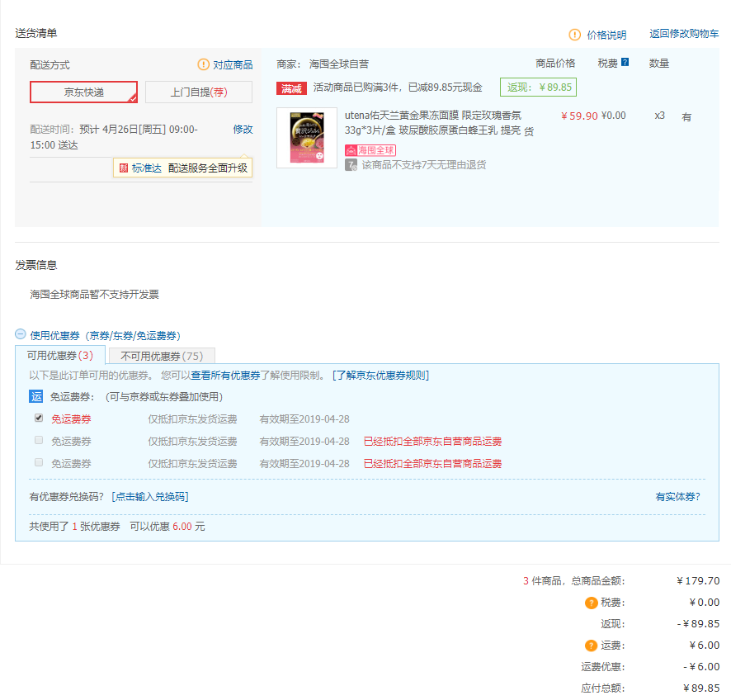Click the 税费 header question mark icon
731x700 pixels.
[x=625, y=63]
